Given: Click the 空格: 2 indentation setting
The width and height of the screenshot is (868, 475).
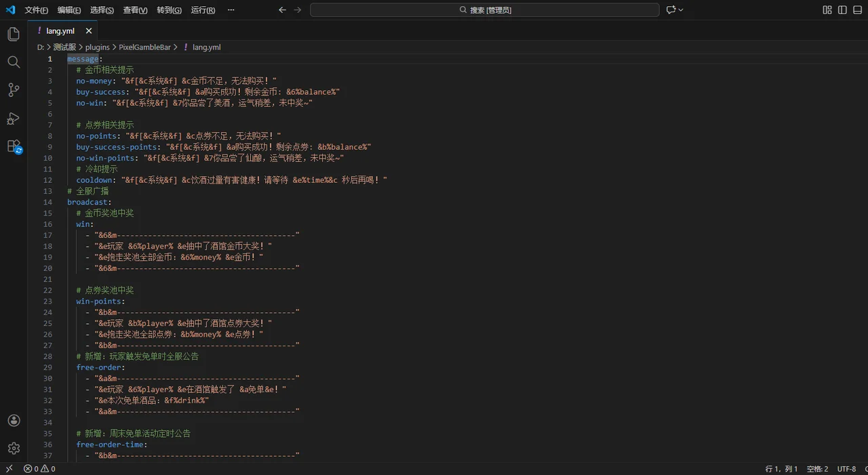Looking at the screenshot, I should [x=817, y=469].
